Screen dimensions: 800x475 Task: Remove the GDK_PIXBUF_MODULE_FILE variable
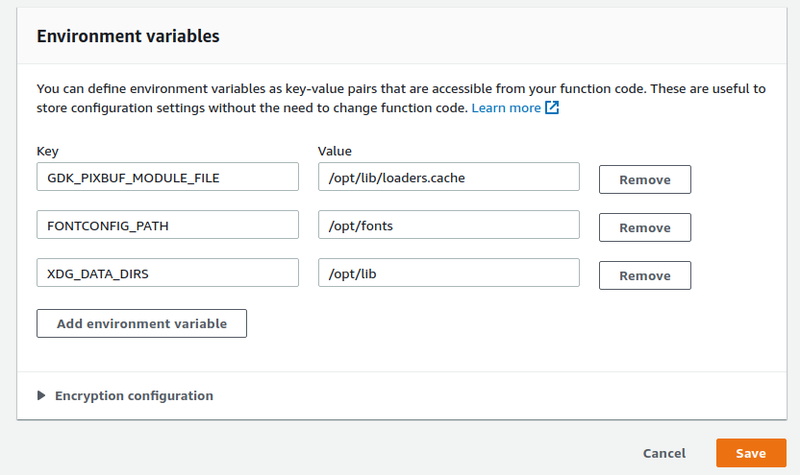tap(645, 180)
